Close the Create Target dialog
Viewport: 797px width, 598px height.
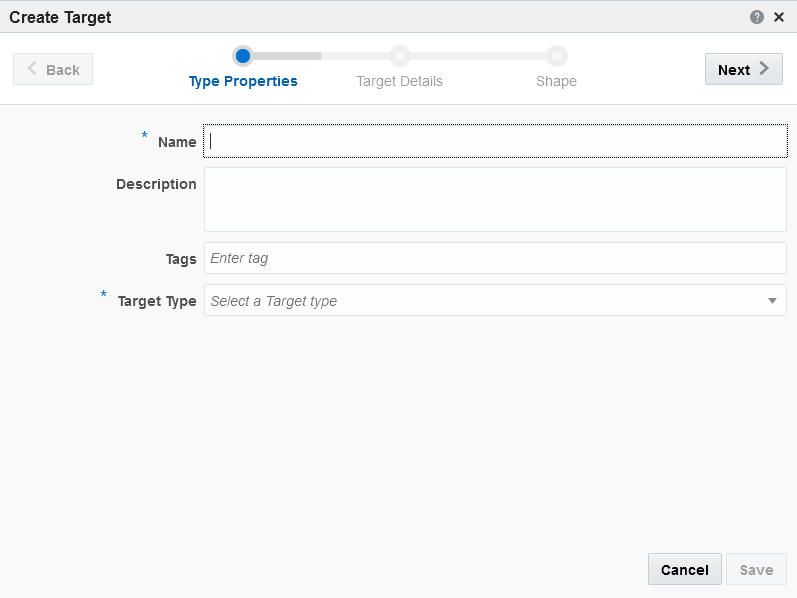pos(779,17)
